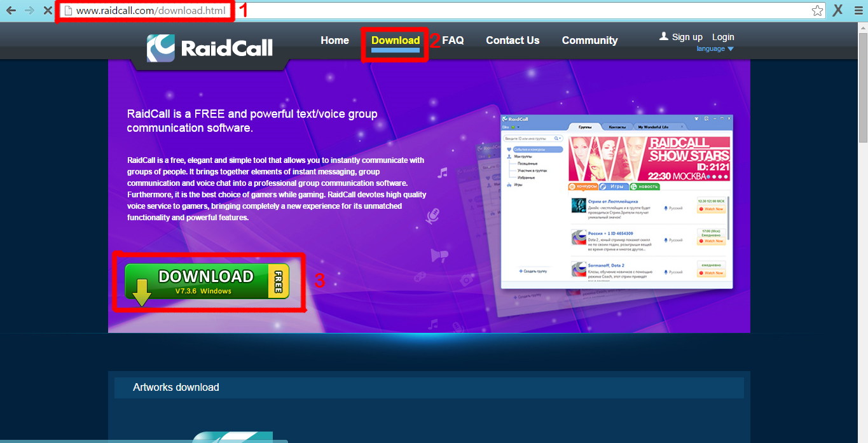Image resolution: width=868 pixels, height=443 pixels.
Task: Open the Home page from navigation
Action: click(x=334, y=40)
